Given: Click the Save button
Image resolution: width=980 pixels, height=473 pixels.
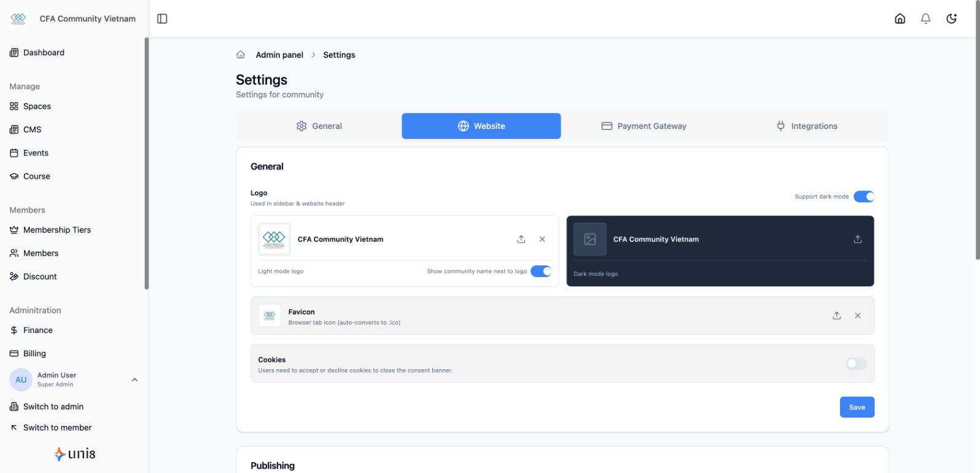Looking at the screenshot, I should [x=857, y=407].
